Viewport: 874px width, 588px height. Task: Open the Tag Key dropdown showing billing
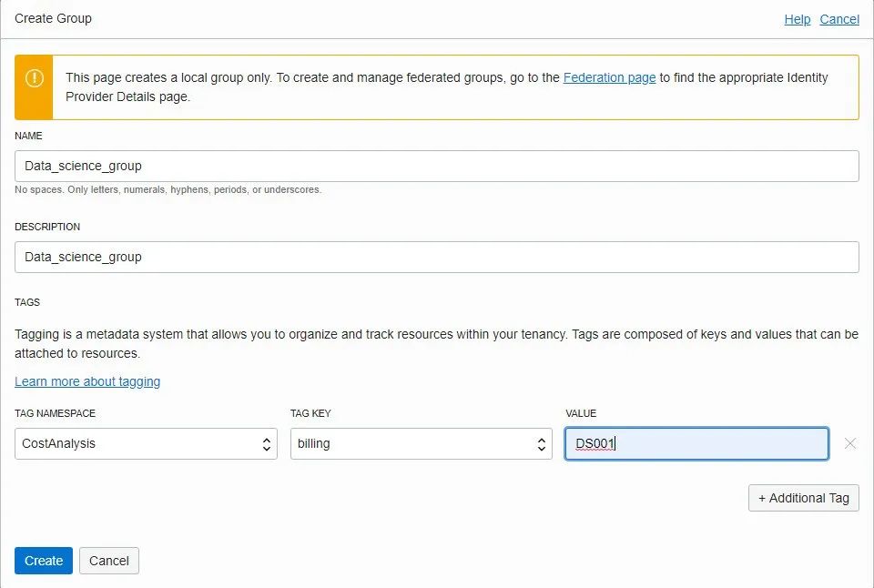tap(421, 444)
